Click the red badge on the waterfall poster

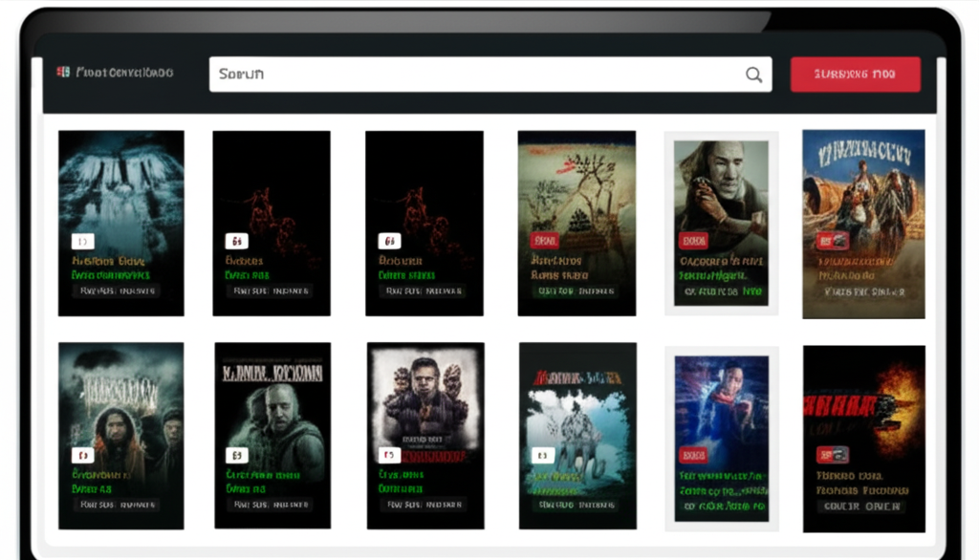click(x=81, y=241)
